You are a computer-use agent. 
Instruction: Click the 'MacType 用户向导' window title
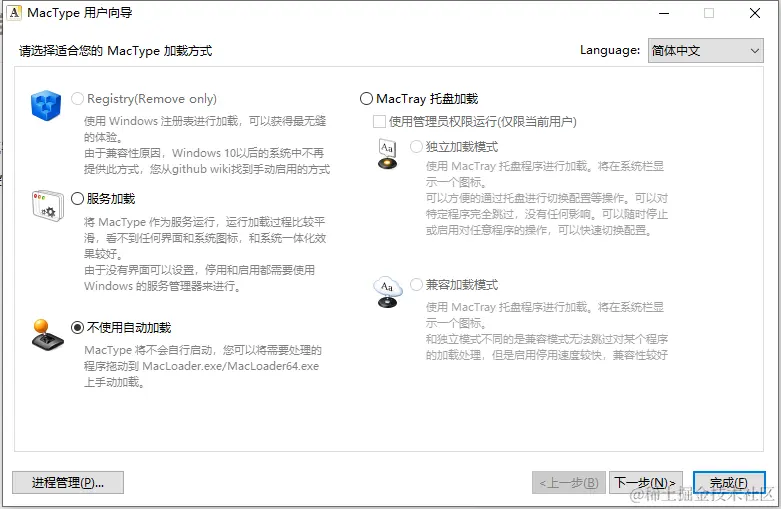pos(80,13)
